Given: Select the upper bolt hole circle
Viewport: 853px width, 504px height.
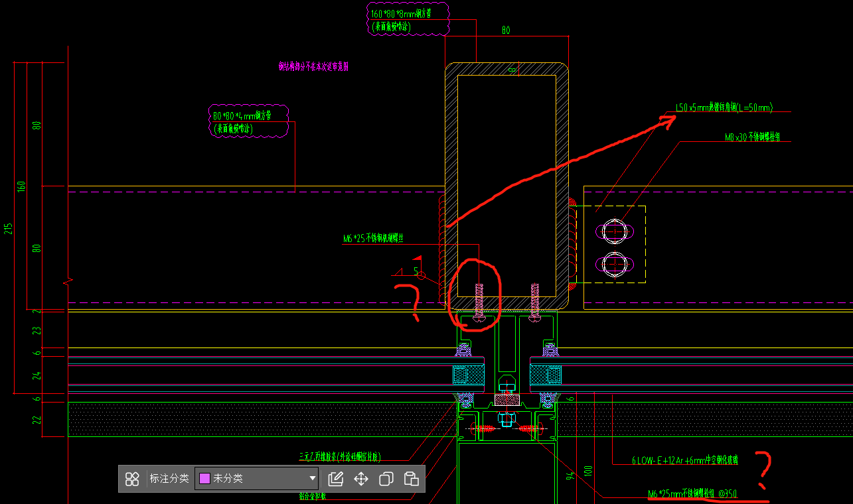Looking at the screenshot, I should click(615, 231).
